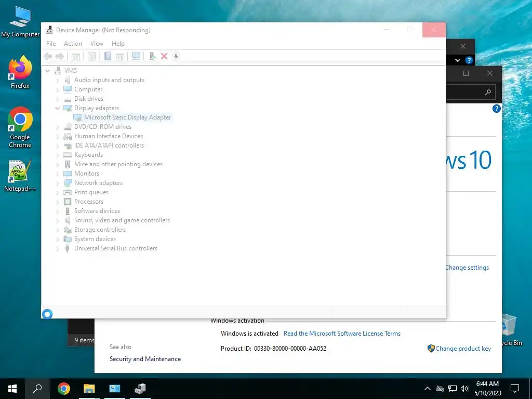Screen dimensions: 532x399
Task: Expand the DVD/CD-ROM drives arrow
Action: (57, 127)
